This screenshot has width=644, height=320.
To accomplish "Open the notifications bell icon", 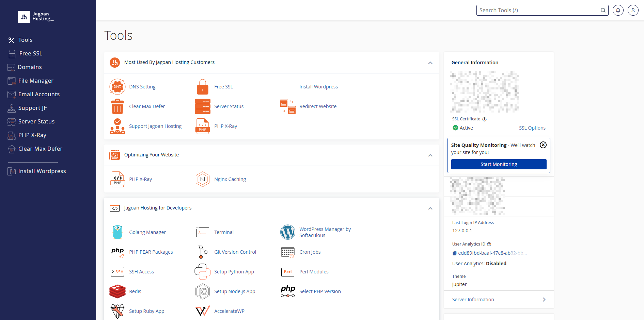I will tap(618, 10).
